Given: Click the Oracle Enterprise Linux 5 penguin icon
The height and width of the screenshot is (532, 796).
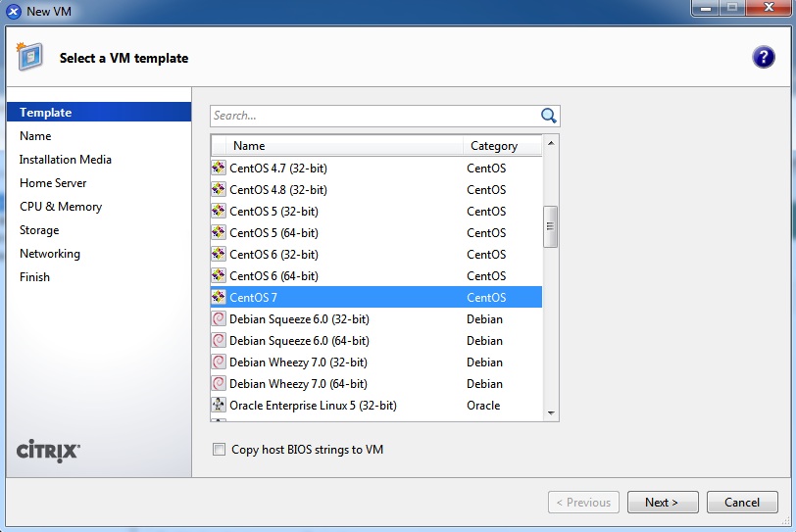Looking at the screenshot, I should click(x=219, y=405).
